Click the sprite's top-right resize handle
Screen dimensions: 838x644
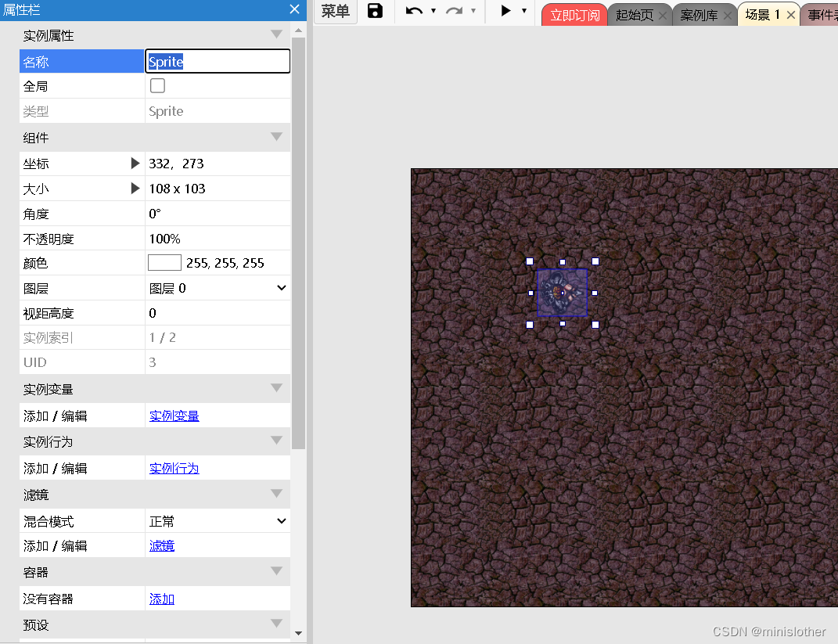(x=595, y=261)
